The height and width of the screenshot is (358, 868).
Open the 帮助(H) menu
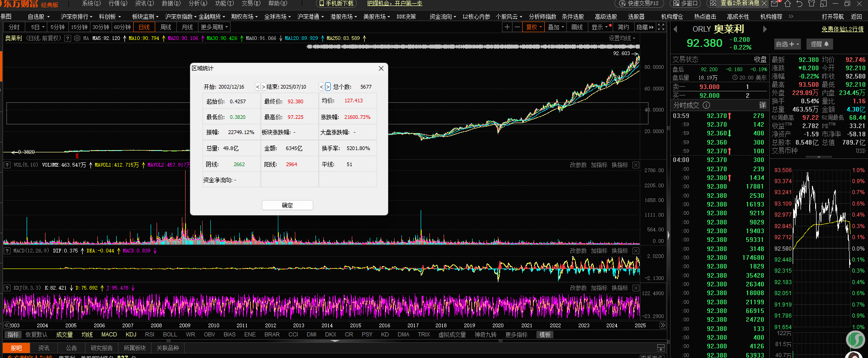(x=278, y=3)
